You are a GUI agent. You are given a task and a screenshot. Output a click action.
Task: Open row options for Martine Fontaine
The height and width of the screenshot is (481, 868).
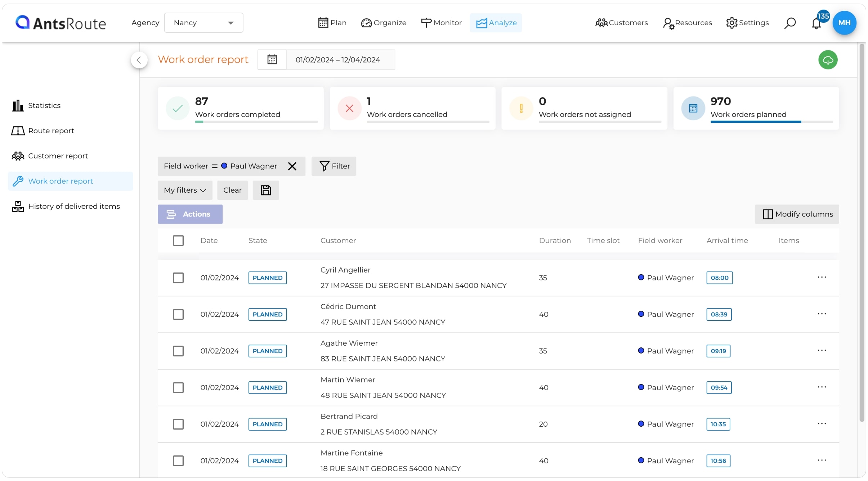pos(822,460)
